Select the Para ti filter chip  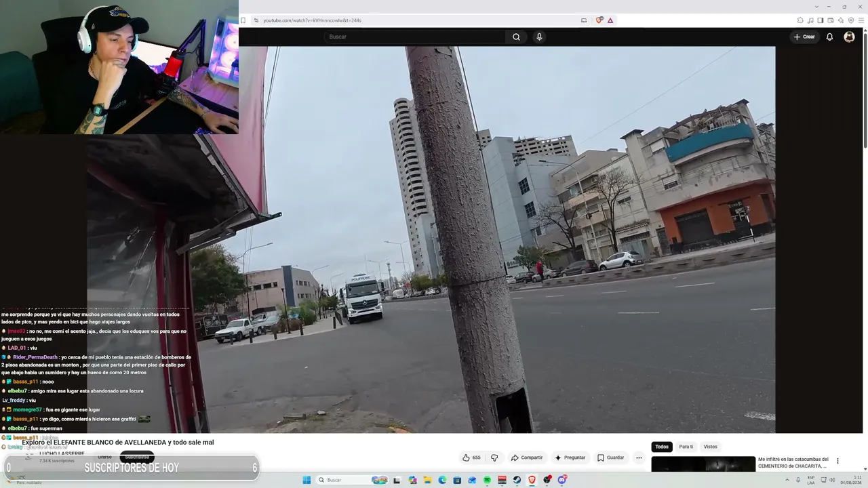686,447
